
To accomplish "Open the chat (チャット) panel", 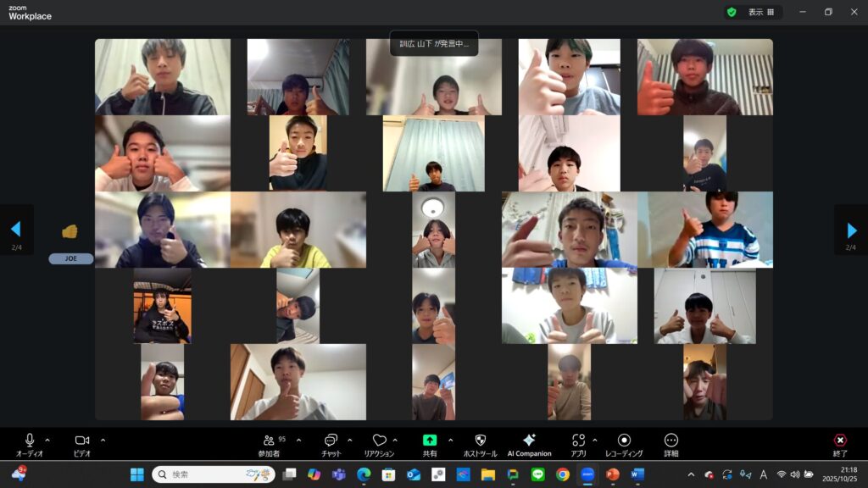I will pyautogui.click(x=331, y=441).
